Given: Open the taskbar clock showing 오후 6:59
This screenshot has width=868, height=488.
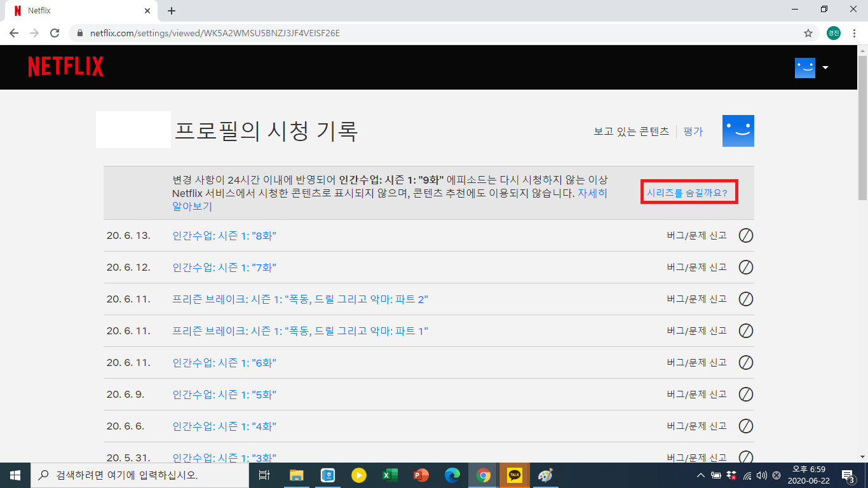Looking at the screenshot, I should pos(808,475).
